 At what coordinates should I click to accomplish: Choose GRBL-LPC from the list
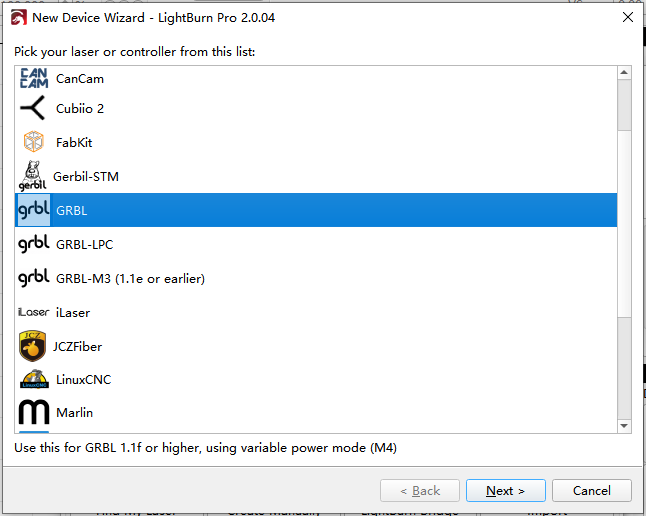click(316, 244)
